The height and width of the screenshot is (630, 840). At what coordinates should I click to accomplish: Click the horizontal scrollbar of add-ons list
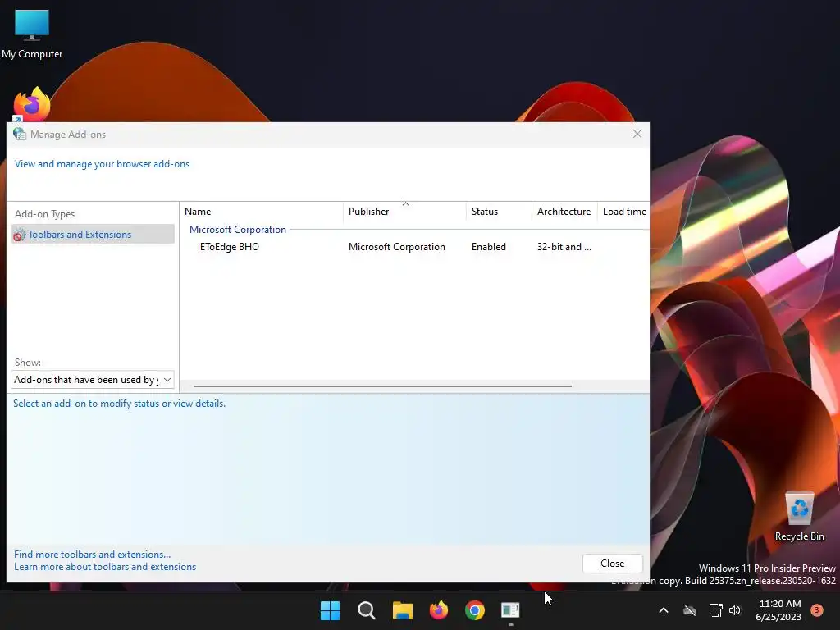point(382,386)
